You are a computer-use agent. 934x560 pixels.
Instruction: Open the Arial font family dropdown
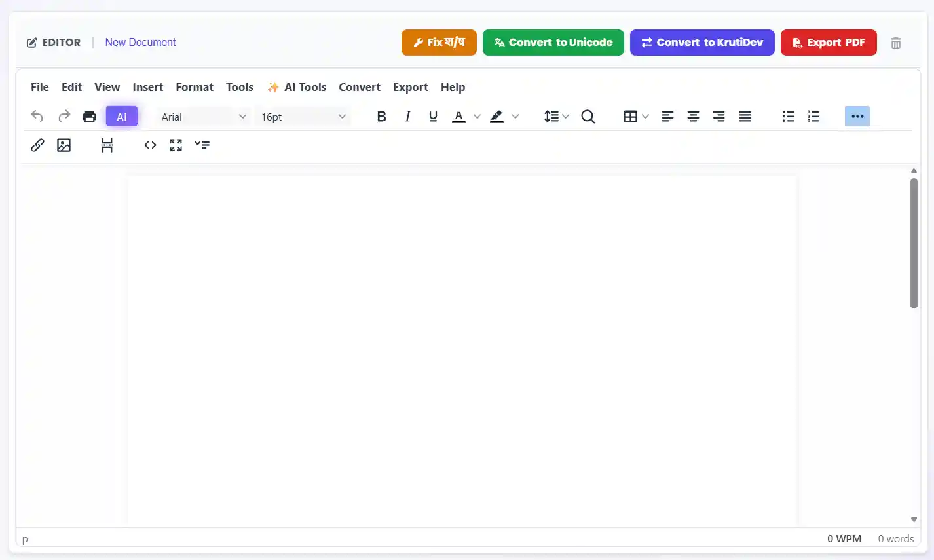(x=203, y=117)
